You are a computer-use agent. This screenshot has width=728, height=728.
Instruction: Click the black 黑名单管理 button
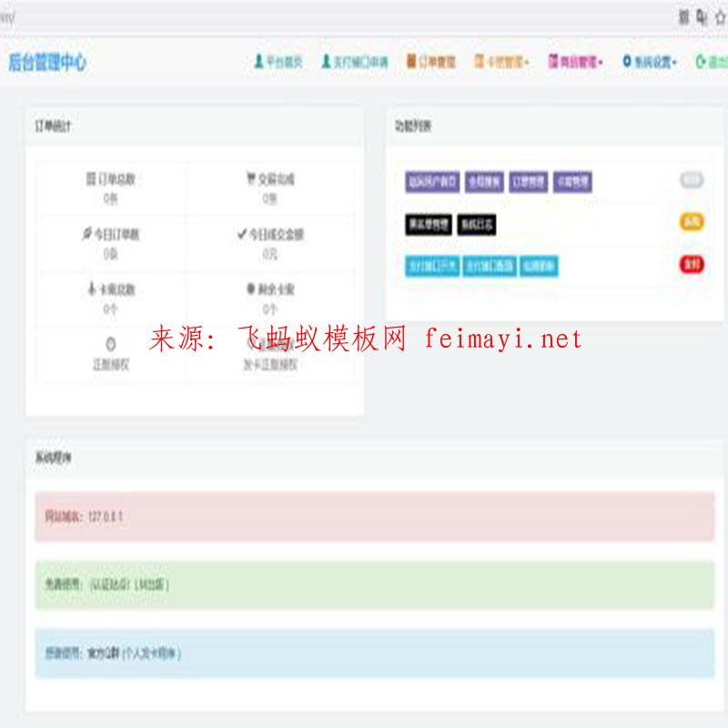coord(428,225)
